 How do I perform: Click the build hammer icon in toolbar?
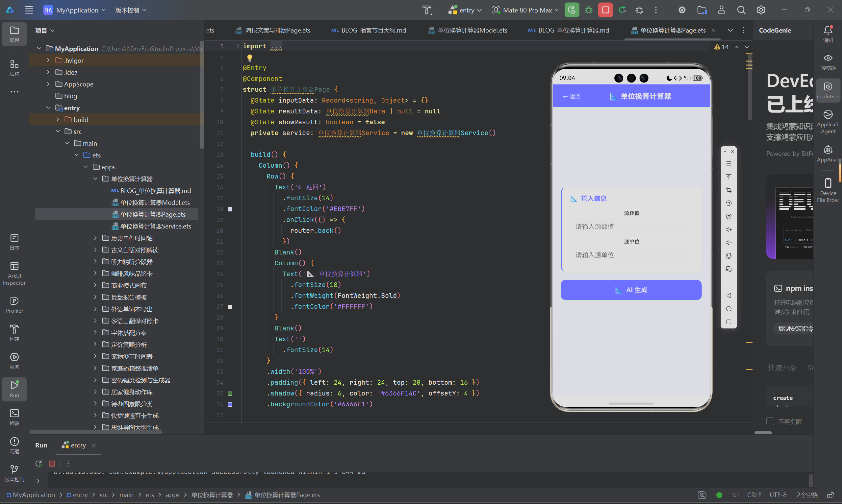pyautogui.click(x=427, y=10)
